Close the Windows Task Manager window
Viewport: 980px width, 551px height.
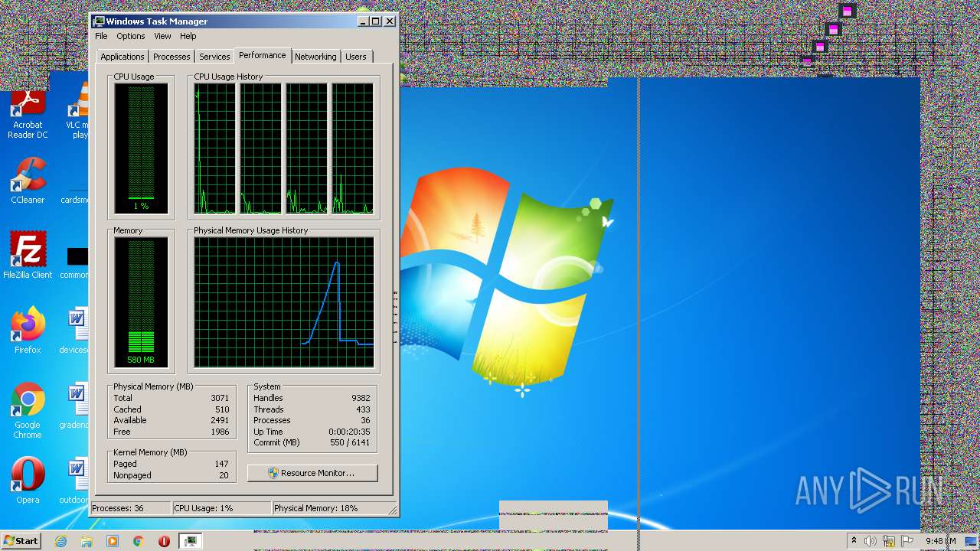(390, 21)
